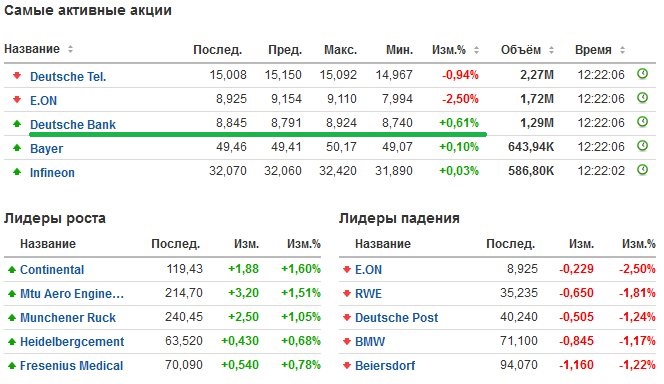The height and width of the screenshot is (384, 664).
Task: Sort by Объём column sort arrows
Action: [x=551, y=50]
